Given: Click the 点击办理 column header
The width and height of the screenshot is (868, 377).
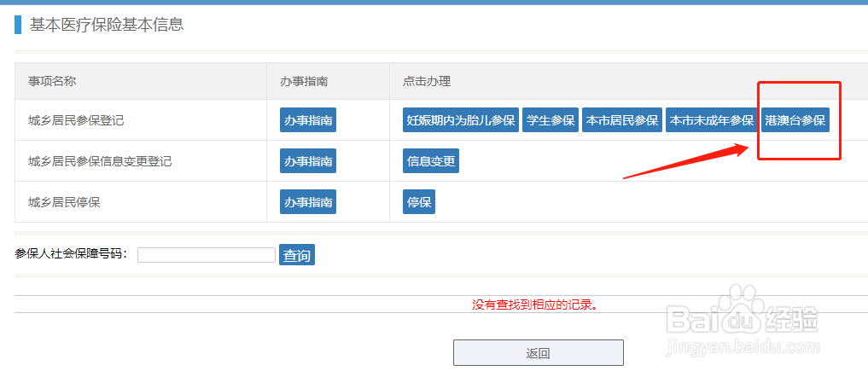Looking at the screenshot, I should coord(427,81).
